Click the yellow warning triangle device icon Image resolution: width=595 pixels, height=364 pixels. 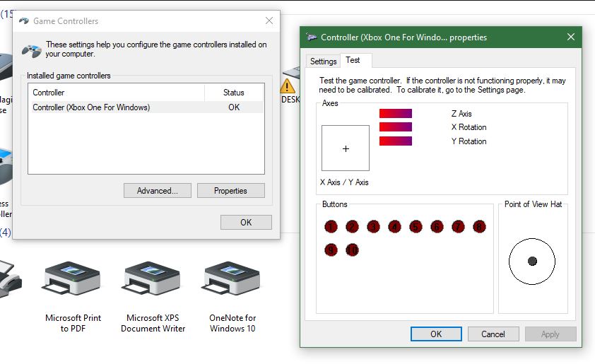(x=288, y=86)
